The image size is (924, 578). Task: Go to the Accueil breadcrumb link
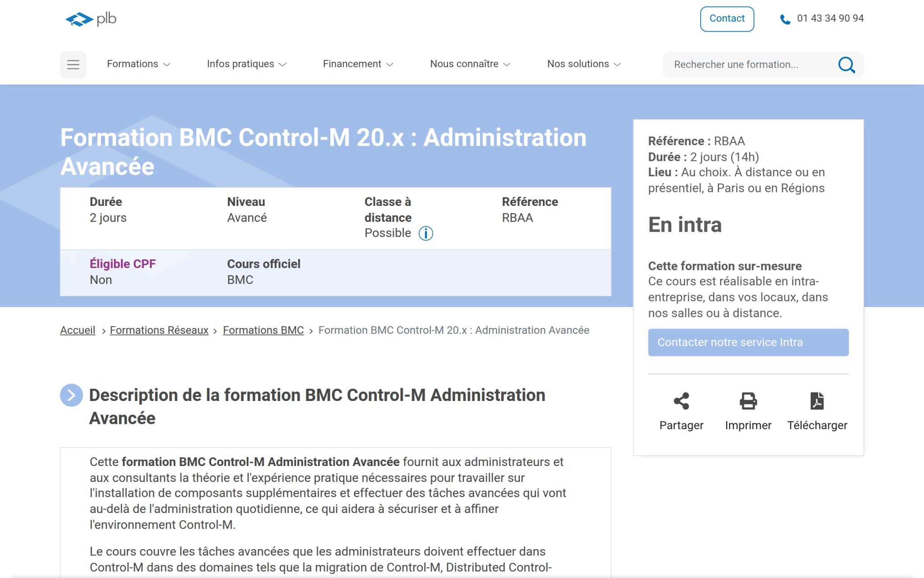click(x=78, y=330)
